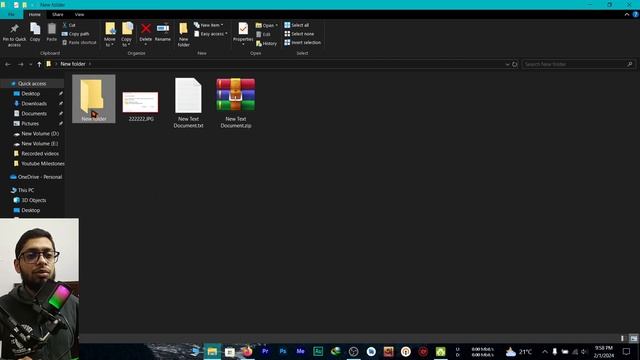640x360 pixels.
Task: Create a New folder from ribbon
Action: [x=183, y=34]
